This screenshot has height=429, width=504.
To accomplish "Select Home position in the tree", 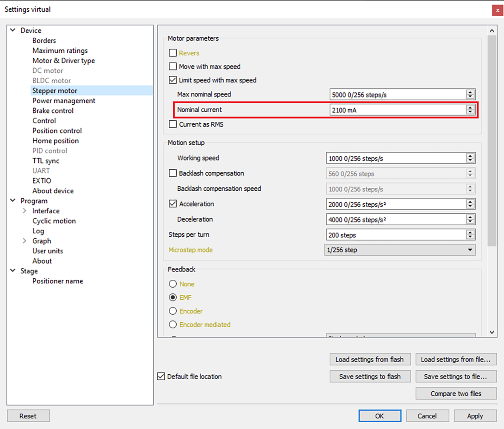I will [x=55, y=141].
